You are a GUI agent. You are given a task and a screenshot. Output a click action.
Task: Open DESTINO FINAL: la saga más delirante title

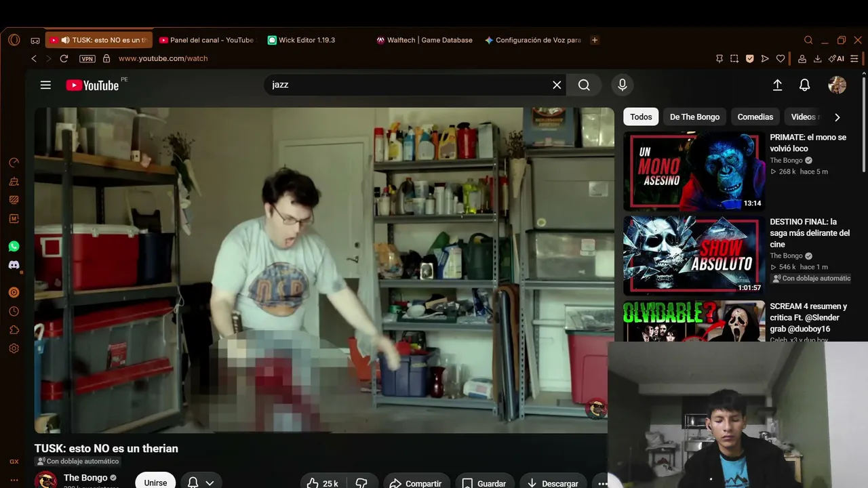tap(810, 233)
